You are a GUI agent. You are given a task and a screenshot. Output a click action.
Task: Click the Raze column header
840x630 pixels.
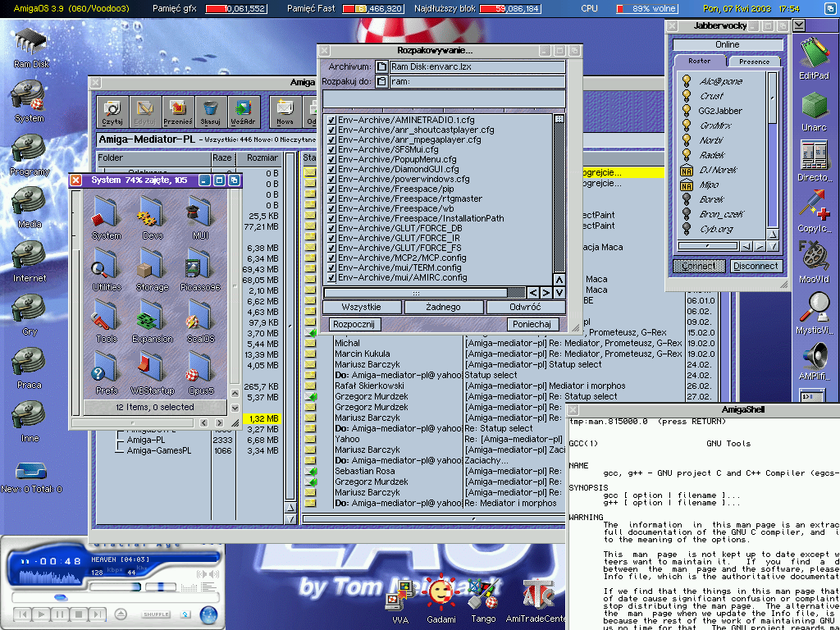pos(224,158)
